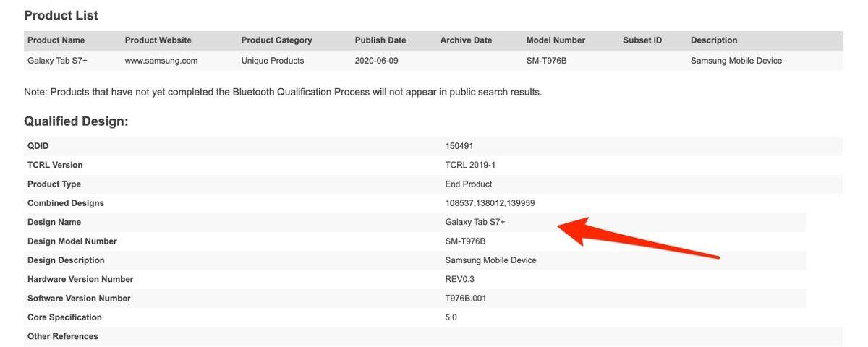Click the Other References row label
The height and width of the screenshot is (347, 868).
point(62,336)
